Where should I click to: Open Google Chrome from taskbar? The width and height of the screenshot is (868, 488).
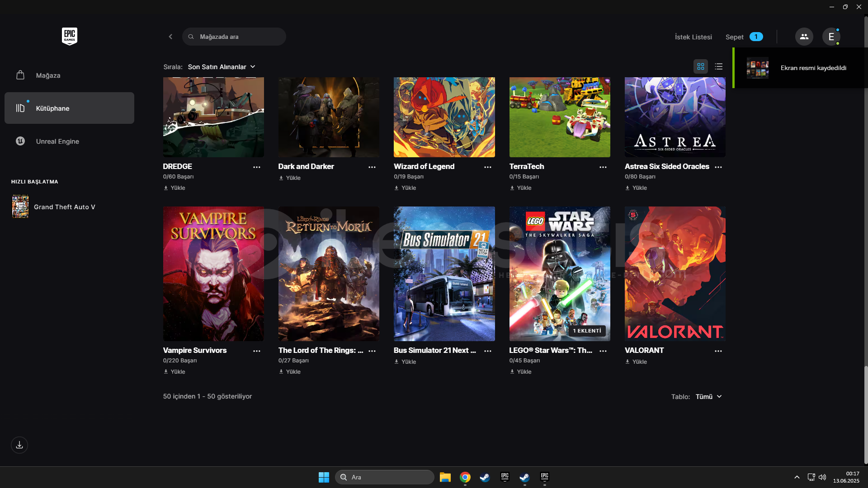tap(465, 477)
